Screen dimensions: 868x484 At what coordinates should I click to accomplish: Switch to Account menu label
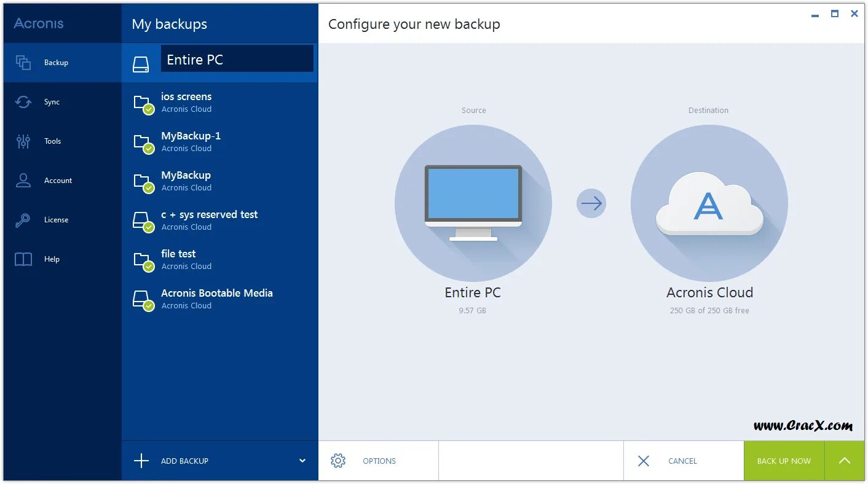pos(58,181)
